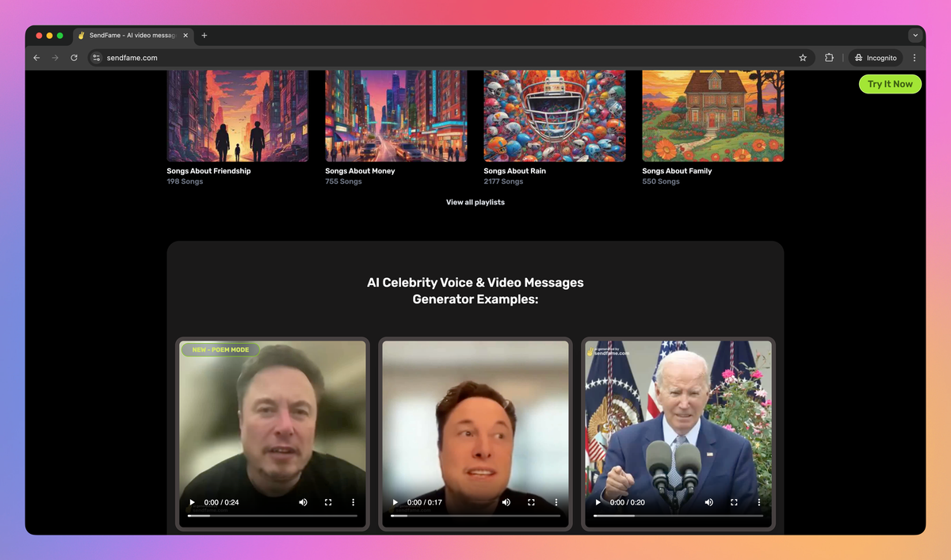Click the 755 Songs count text

pyautogui.click(x=343, y=181)
